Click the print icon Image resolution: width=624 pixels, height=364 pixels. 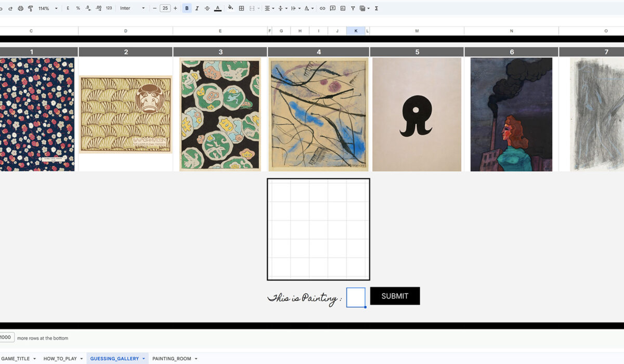click(x=20, y=8)
